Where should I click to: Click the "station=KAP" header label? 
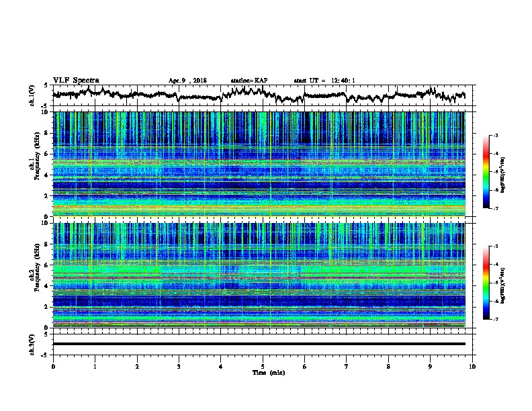249,81
